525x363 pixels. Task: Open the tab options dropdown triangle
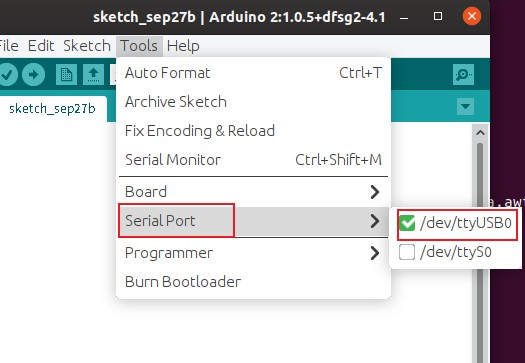pos(465,106)
